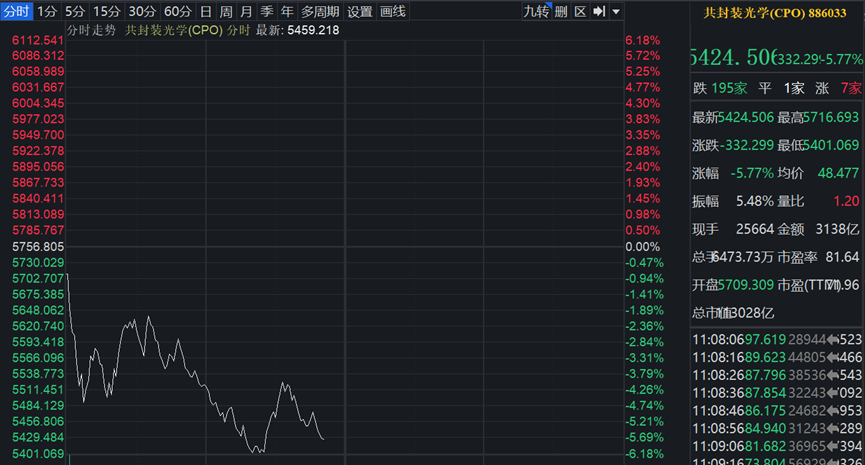Click the 6.18% top percent axis label

(x=643, y=40)
